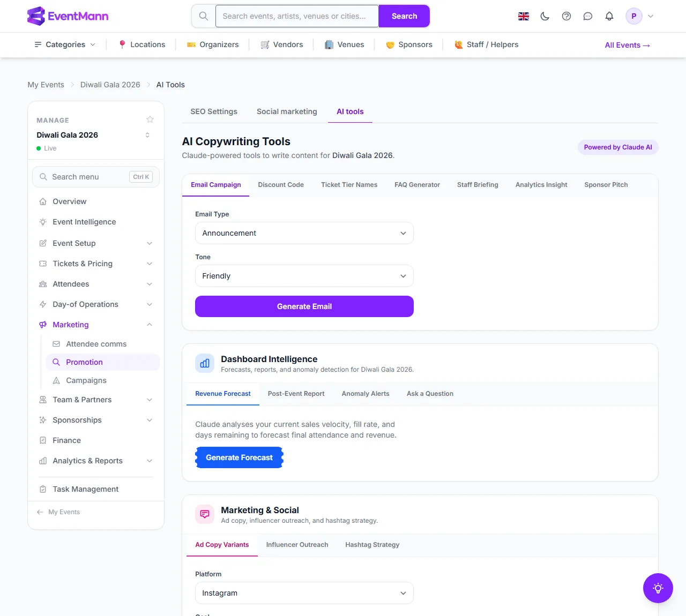Open Finance in sidebar
Viewport: 686px width, 616px height.
96,440
